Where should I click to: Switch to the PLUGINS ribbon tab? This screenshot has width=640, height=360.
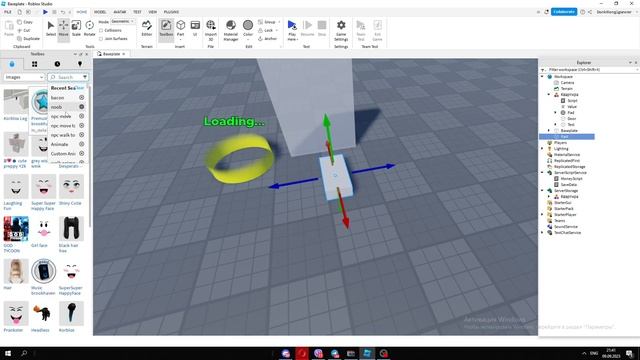[171, 12]
